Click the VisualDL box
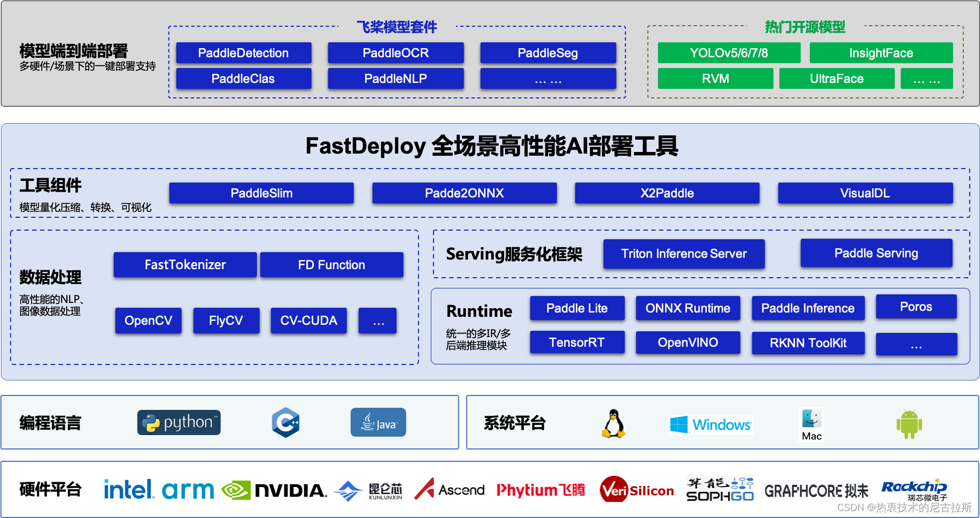Viewport: 980px width, 518px height. point(865,193)
